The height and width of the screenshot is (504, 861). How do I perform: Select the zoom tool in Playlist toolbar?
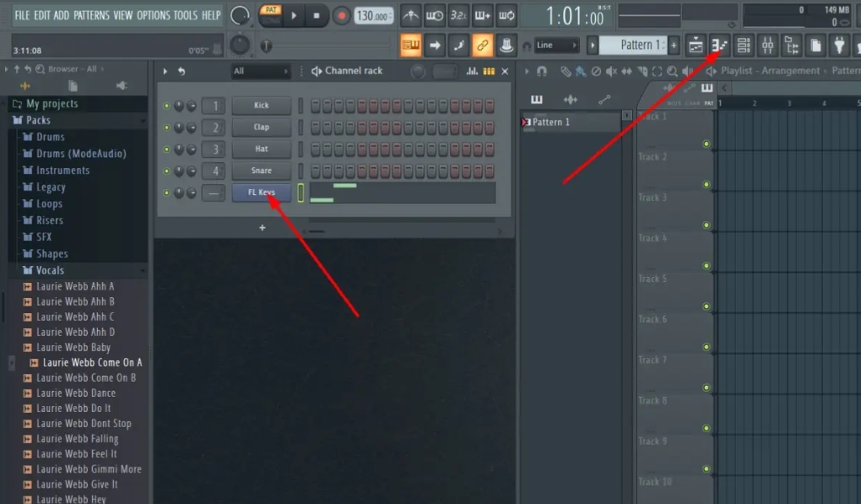[x=673, y=72]
